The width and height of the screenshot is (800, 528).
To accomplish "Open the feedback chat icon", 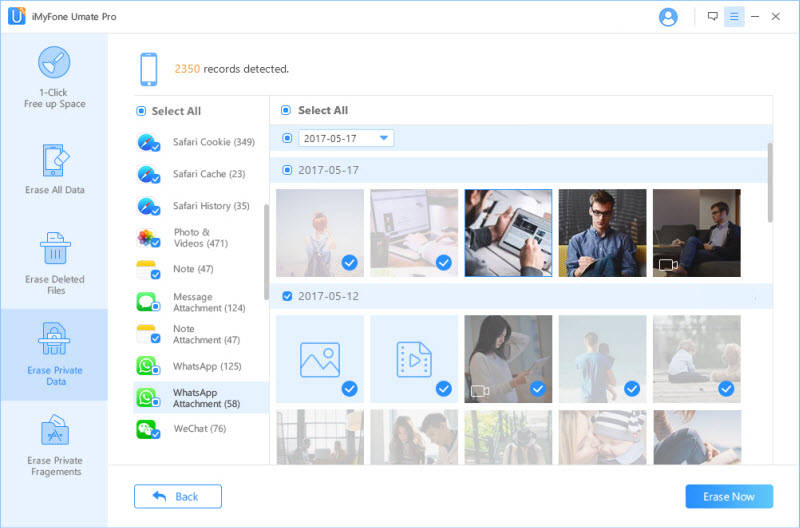I will click(x=713, y=16).
